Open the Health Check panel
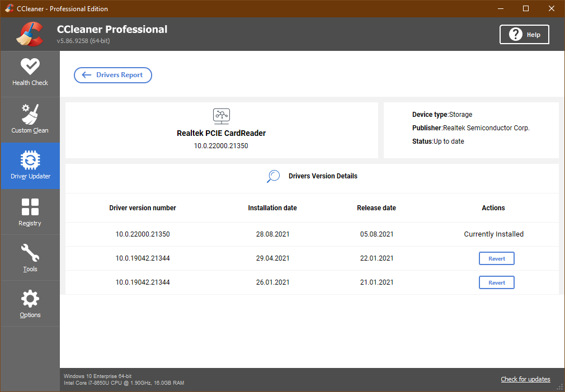The image size is (565, 392). tap(30, 73)
